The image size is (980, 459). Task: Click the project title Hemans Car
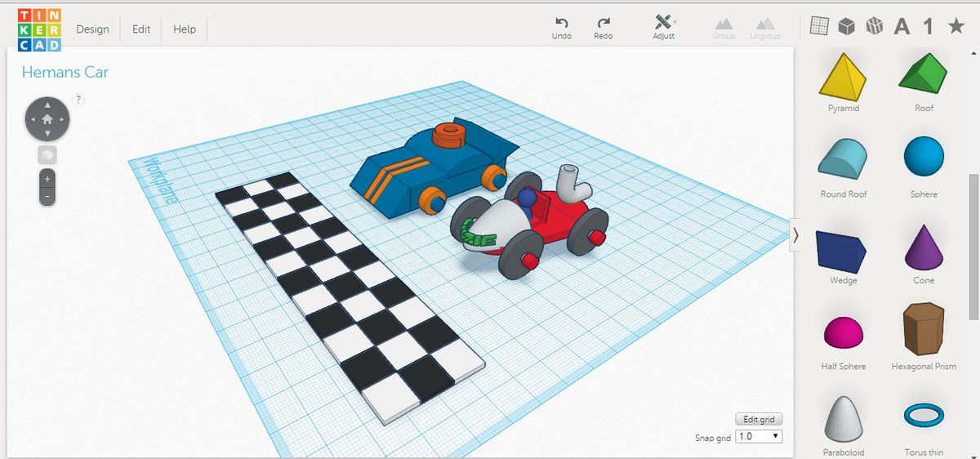pos(65,72)
